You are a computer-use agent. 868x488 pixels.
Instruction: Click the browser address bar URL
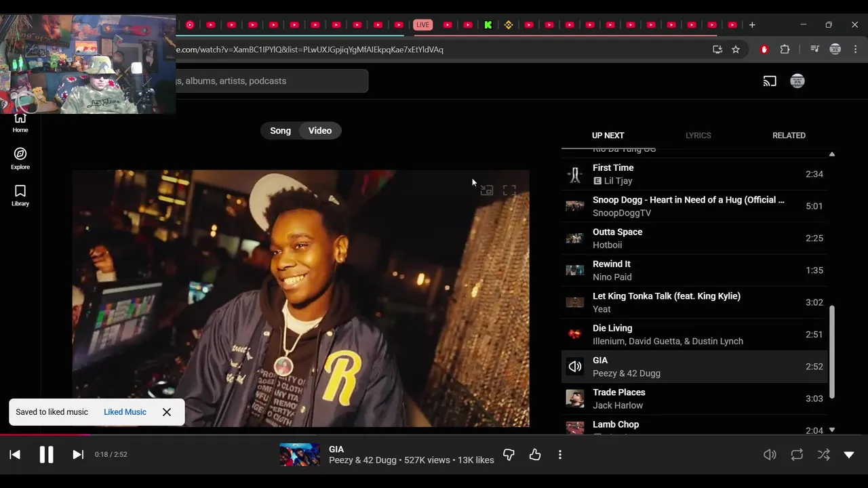[x=309, y=49]
